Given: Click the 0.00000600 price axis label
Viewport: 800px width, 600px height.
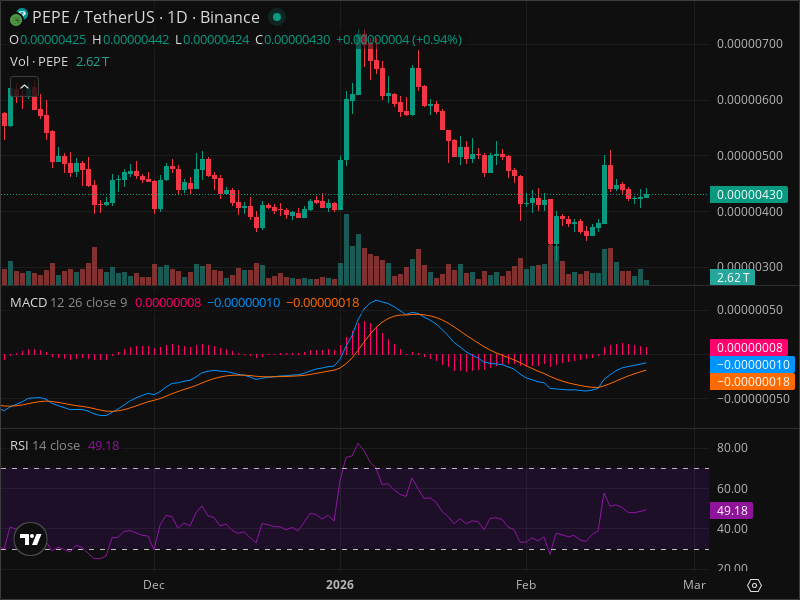Looking at the screenshot, I should [749, 99].
